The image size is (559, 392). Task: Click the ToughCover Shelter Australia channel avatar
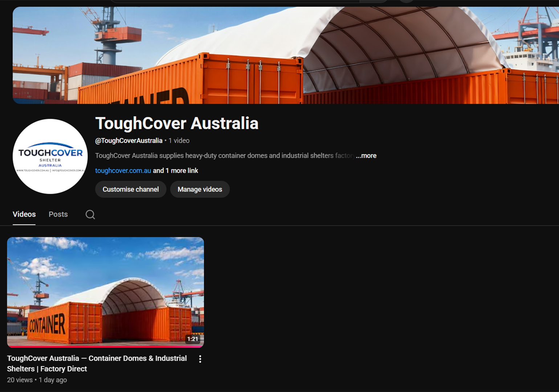point(50,156)
